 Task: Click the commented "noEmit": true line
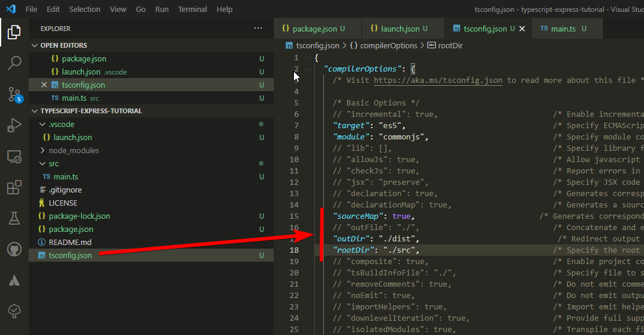[373, 296]
